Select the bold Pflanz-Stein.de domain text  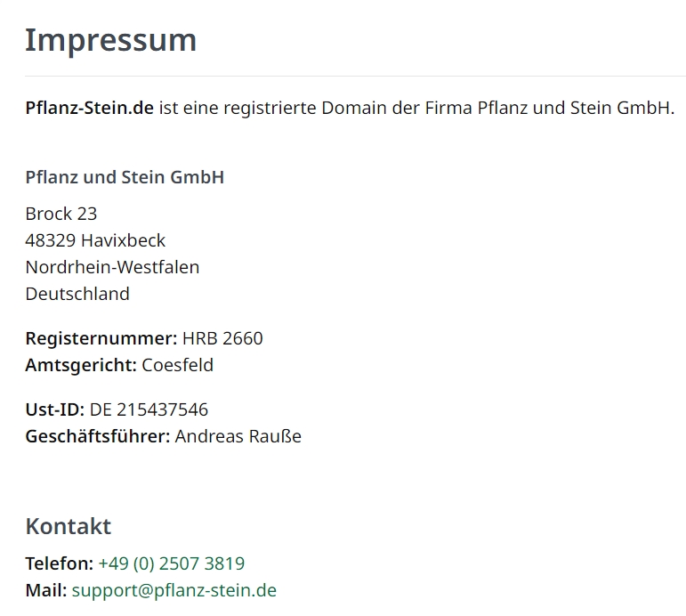[90, 108]
